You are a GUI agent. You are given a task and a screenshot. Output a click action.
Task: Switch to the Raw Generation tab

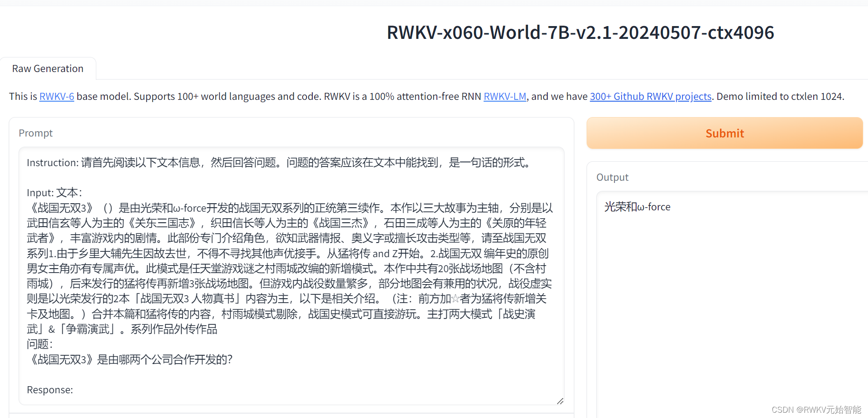coord(48,68)
